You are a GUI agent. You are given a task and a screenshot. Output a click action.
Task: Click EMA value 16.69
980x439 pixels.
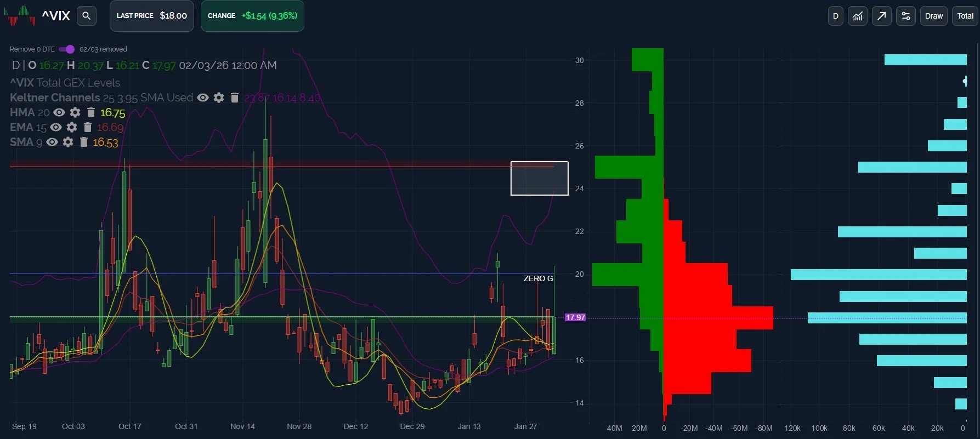point(110,128)
